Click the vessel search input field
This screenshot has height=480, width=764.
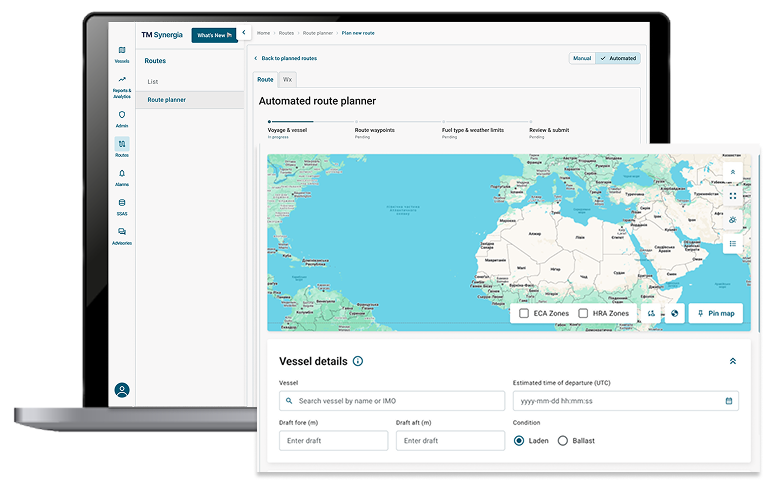point(392,401)
